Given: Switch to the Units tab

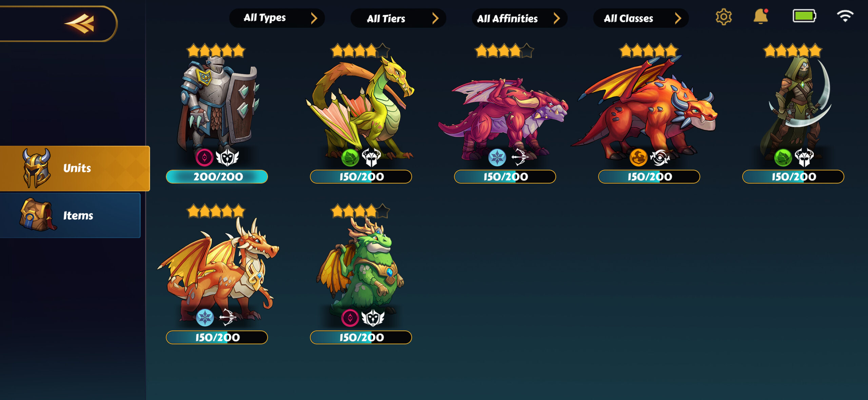Looking at the screenshot, I should 75,168.
